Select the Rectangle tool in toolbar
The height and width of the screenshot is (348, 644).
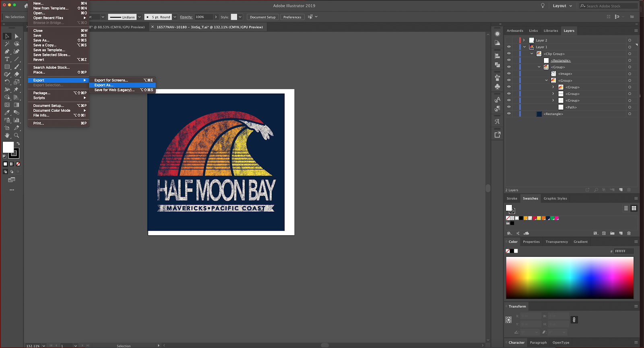pyautogui.click(x=7, y=67)
